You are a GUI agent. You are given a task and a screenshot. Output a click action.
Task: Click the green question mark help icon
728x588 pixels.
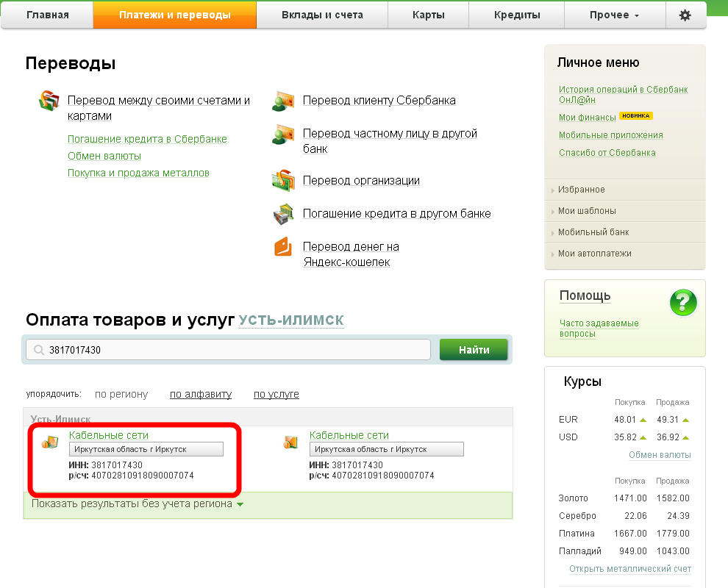683,303
